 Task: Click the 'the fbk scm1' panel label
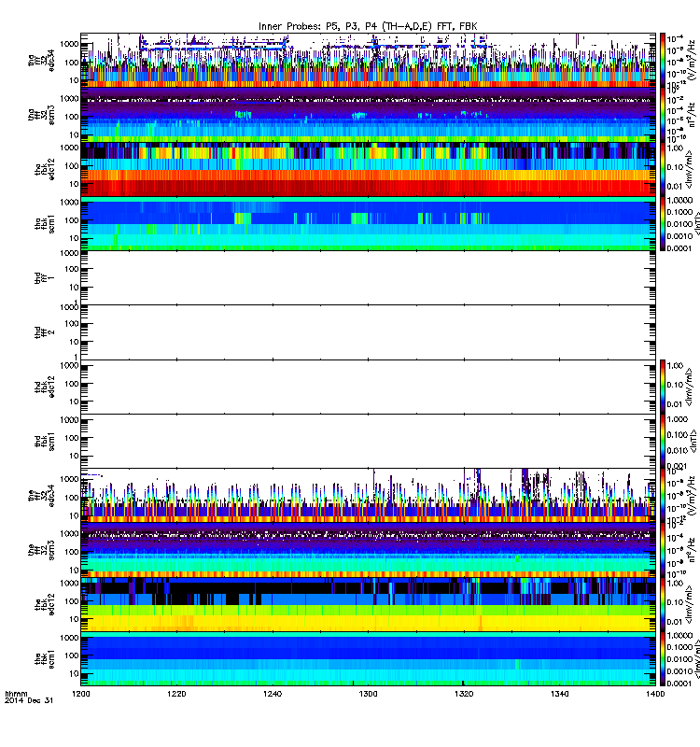[45, 659]
